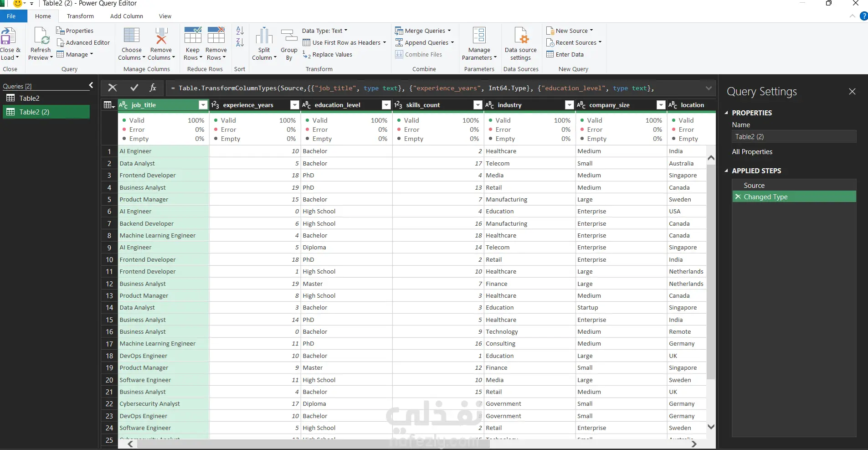The width and height of the screenshot is (868, 450).
Task: Click the Close & Load icon
Action: tap(8, 36)
